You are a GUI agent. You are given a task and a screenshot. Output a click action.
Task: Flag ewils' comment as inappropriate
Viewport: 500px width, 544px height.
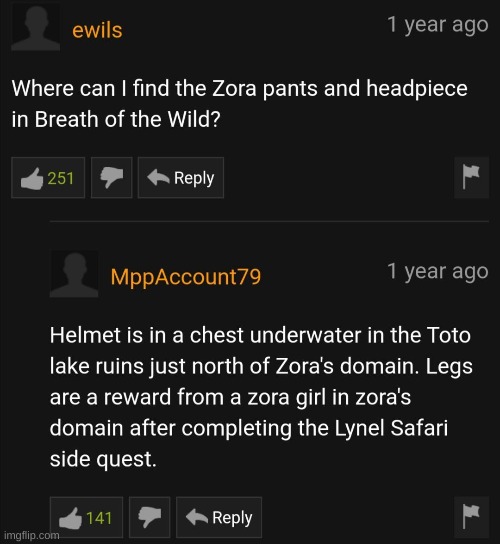[x=472, y=177]
